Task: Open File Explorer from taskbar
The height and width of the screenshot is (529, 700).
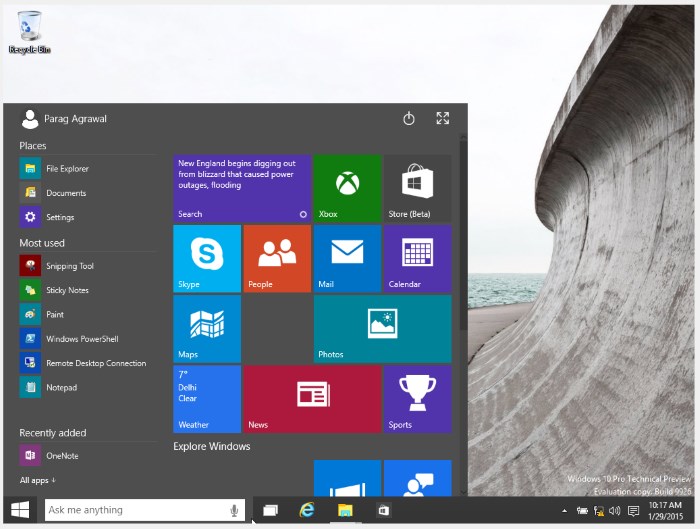Action: [345, 510]
